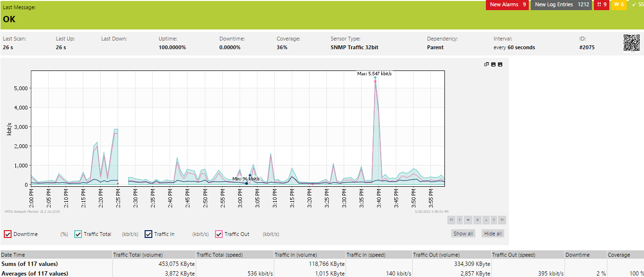
Task: Open New Log Entries 1212 indicator
Action: 562,4
